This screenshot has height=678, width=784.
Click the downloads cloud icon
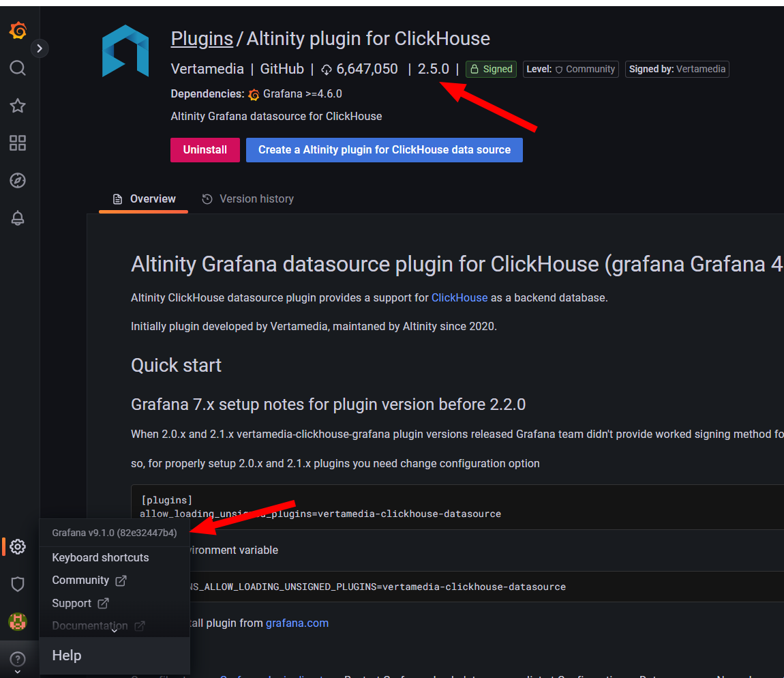pos(327,70)
